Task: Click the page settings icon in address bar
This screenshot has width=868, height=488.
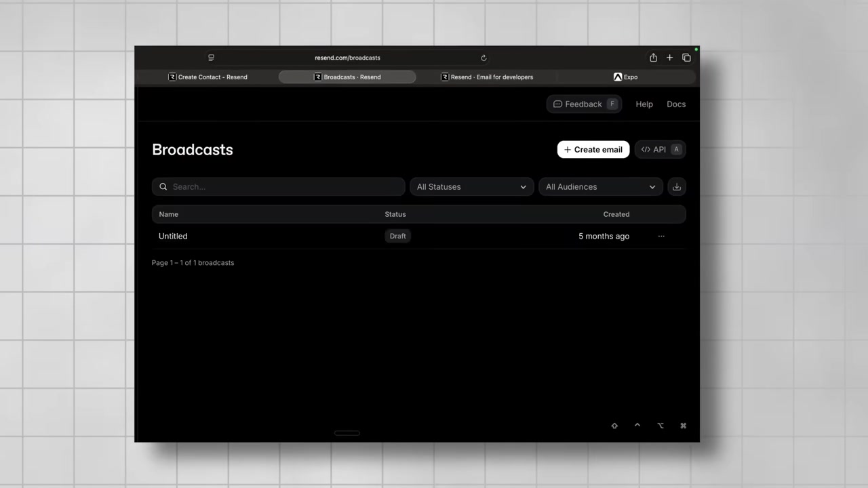Action: click(211, 58)
